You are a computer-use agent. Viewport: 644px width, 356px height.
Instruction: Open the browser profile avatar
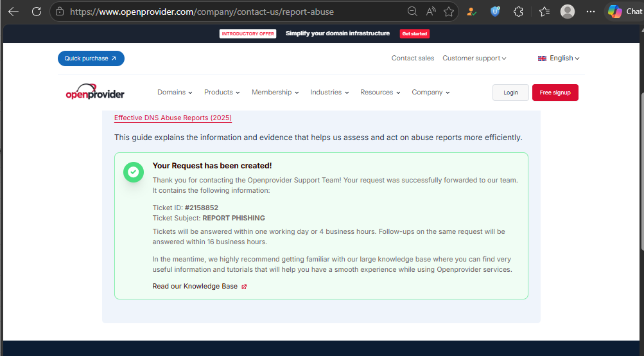click(x=567, y=12)
